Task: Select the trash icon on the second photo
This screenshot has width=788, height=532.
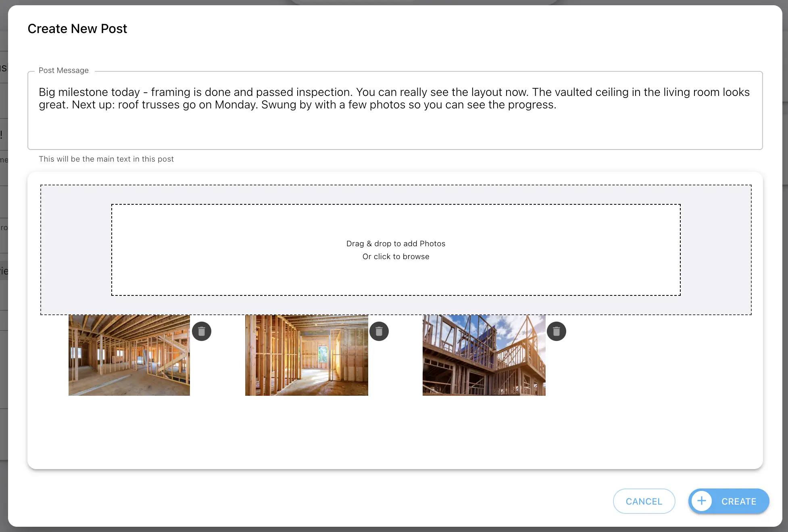Action: [x=379, y=331]
